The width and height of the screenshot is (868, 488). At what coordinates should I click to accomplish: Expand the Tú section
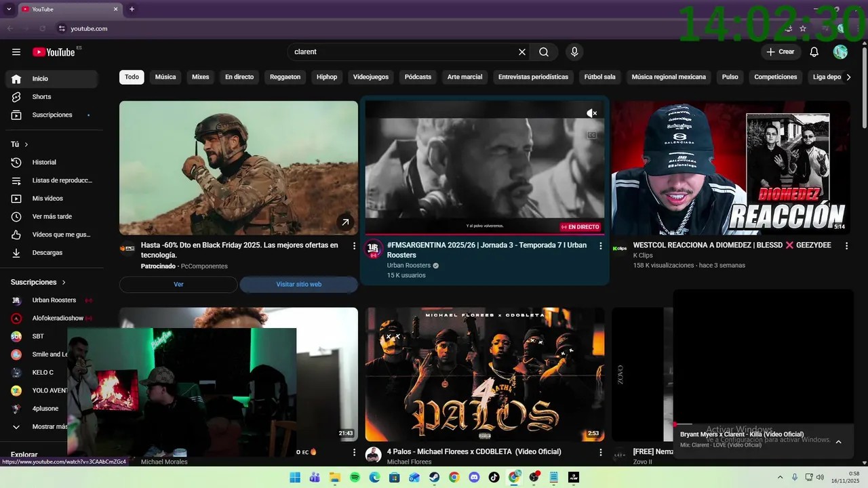(20, 144)
